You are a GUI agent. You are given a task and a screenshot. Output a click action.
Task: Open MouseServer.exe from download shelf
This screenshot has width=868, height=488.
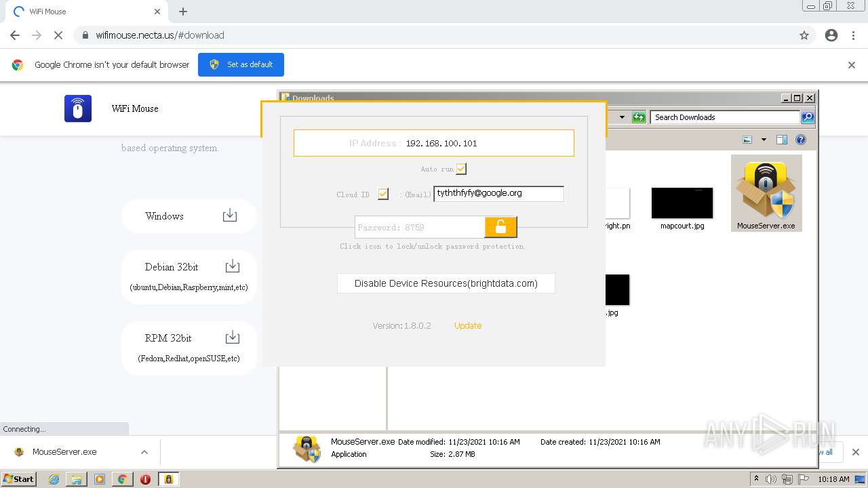click(64, 452)
